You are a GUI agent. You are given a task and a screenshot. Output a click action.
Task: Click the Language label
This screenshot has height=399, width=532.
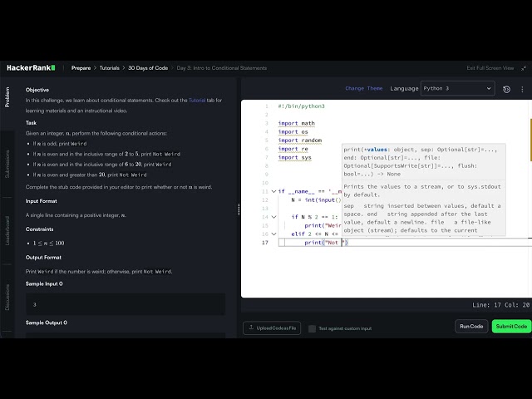coord(404,89)
